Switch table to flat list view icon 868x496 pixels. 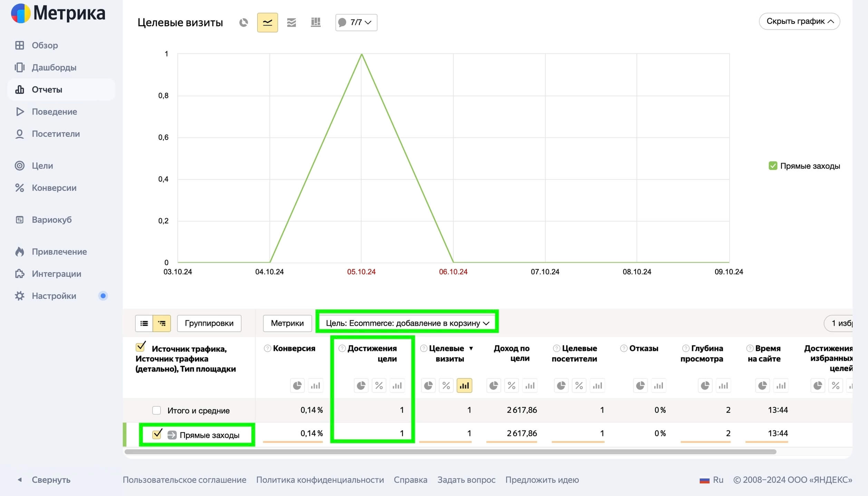point(144,323)
